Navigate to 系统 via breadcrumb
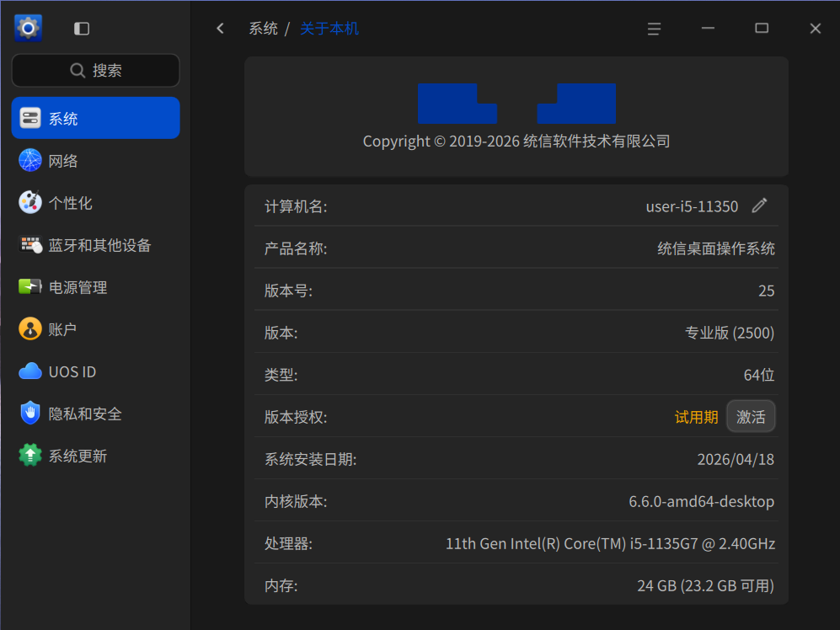 click(264, 28)
